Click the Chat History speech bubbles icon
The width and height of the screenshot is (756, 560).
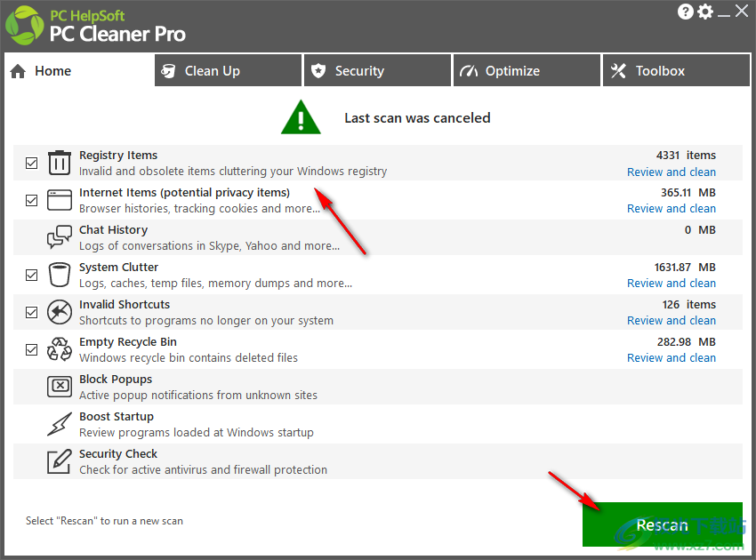[60, 236]
